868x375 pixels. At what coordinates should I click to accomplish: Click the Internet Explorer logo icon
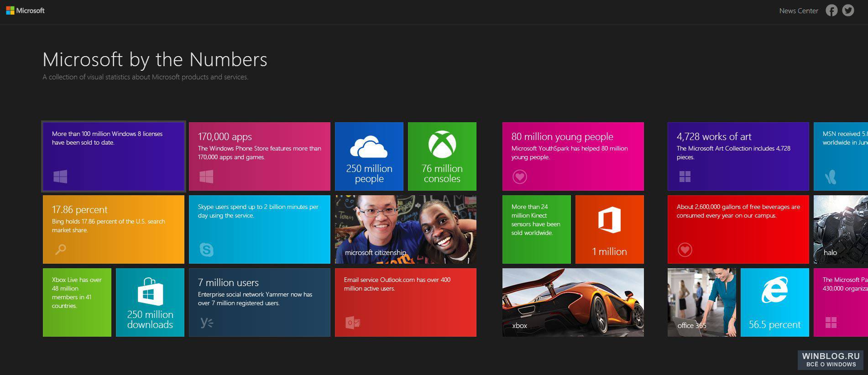(x=774, y=290)
